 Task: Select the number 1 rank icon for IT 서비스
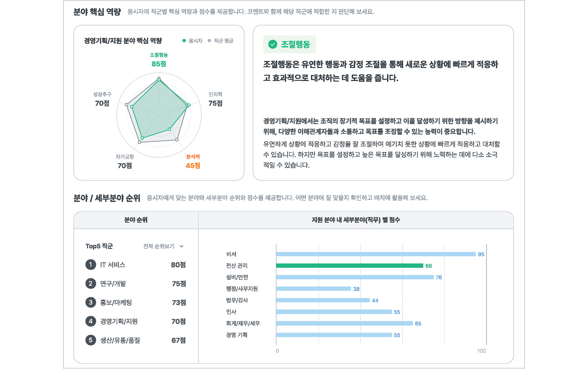pos(91,264)
